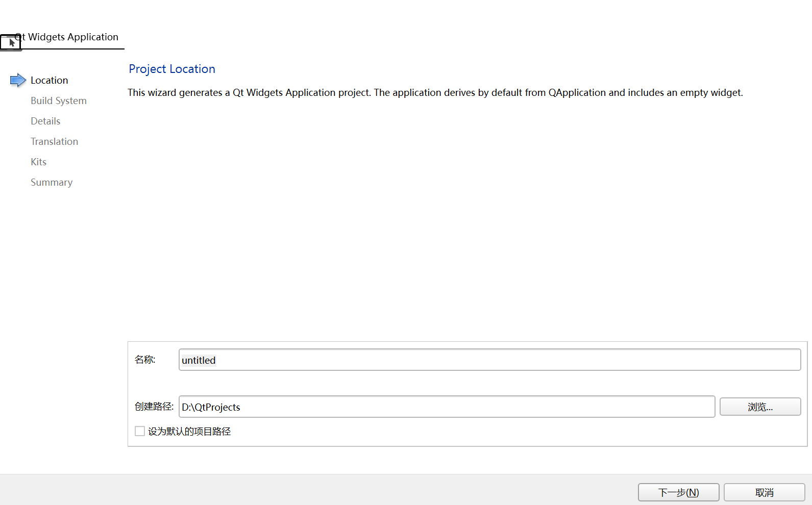Image resolution: width=812 pixels, height=505 pixels.
Task: Cancel the wizard with 取消 button
Action: pos(764,492)
